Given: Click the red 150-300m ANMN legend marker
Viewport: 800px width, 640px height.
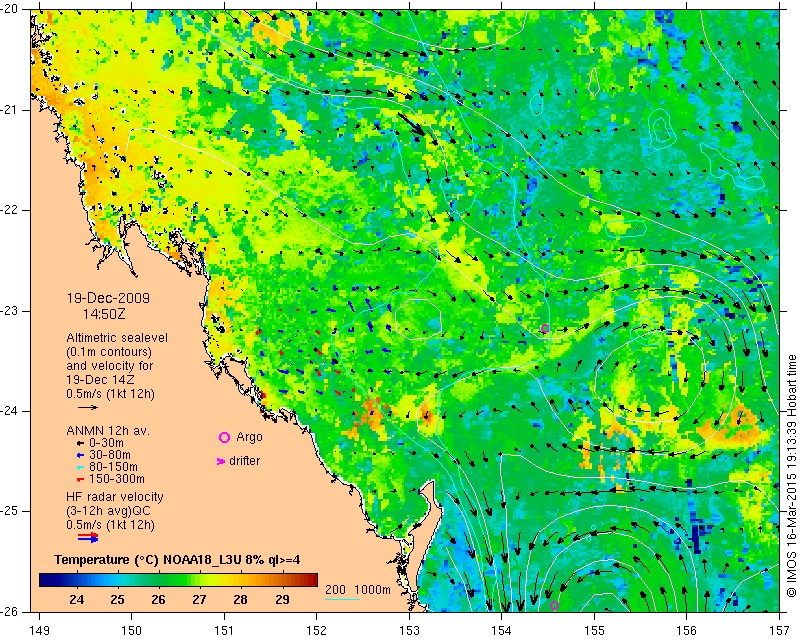Looking at the screenshot, I should coord(80,479).
